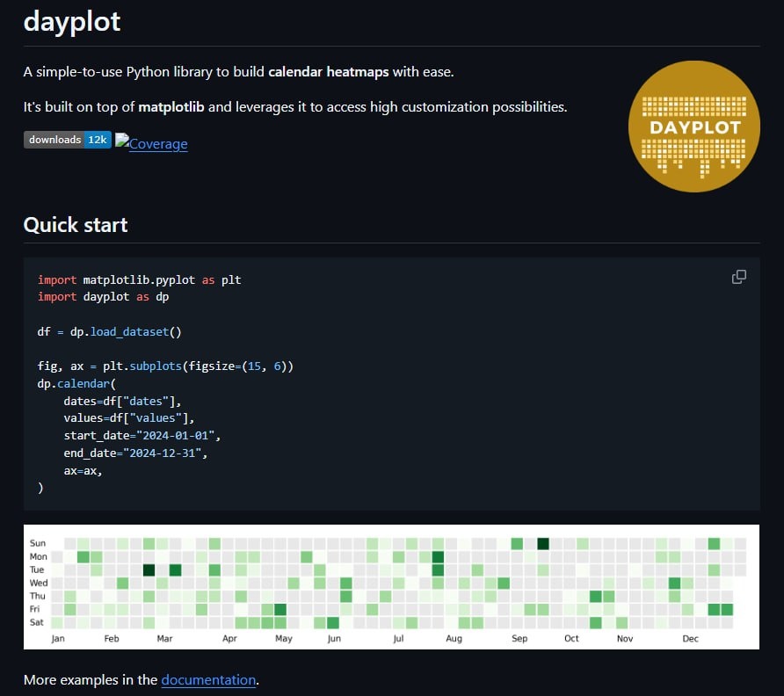Copy the quick start code snippet
This screenshot has width=784, height=696.
tap(738, 277)
